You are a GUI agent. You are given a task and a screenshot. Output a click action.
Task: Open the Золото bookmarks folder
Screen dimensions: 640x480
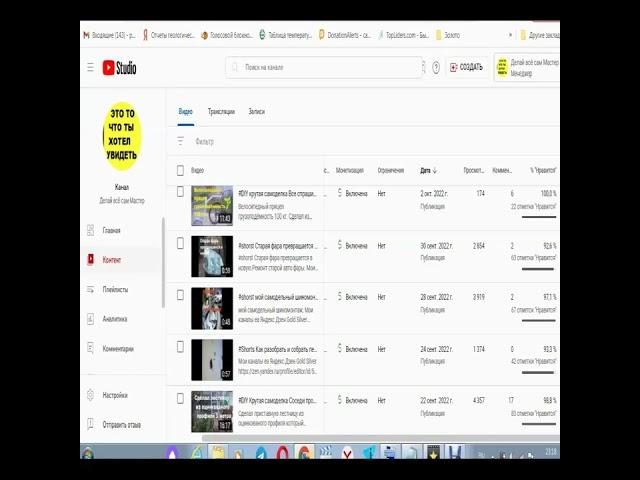point(448,36)
